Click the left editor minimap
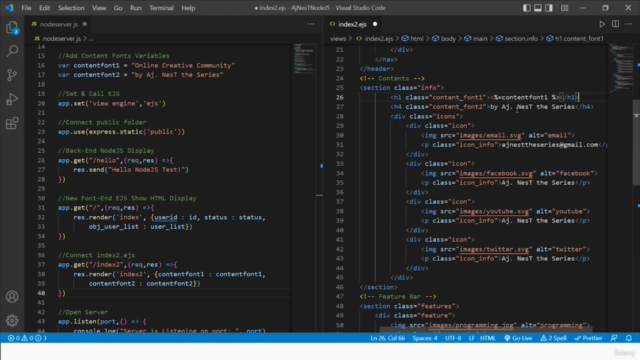Image resolution: width=640 pixels, height=360 pixels. pyautogui.click(x=304, y=59)
